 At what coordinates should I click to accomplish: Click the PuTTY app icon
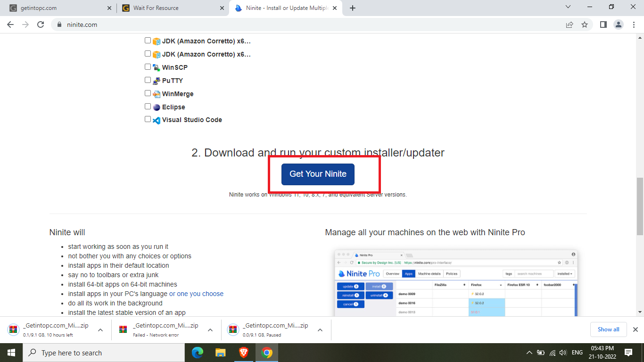coord(157,81)
